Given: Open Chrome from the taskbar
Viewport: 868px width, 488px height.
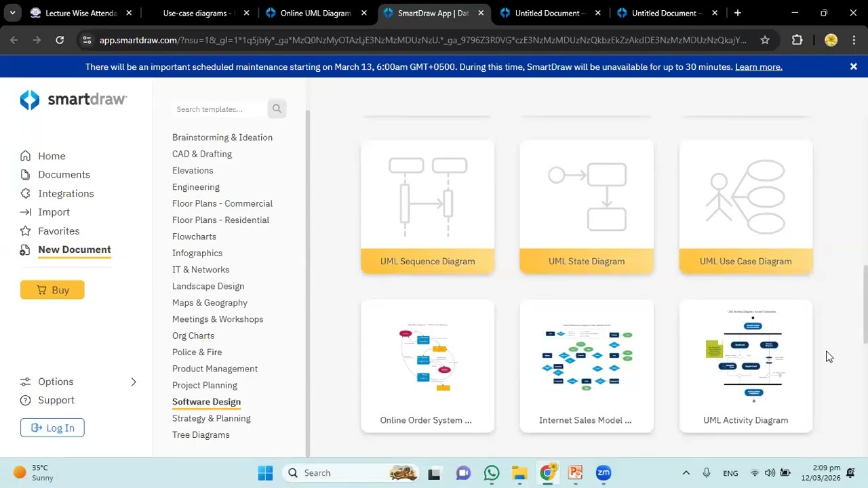Looking at the screenshot, I should click(x=547, y=472).
